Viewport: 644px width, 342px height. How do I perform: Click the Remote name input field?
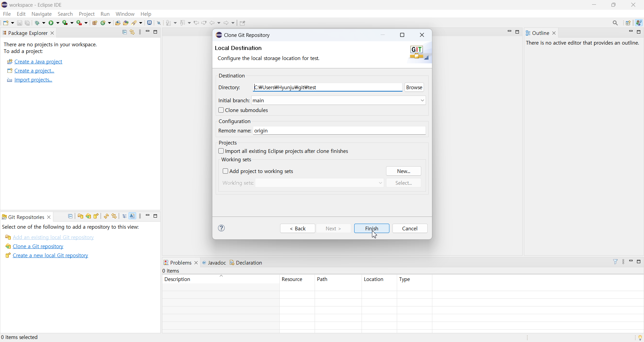[x=340, y=131]
